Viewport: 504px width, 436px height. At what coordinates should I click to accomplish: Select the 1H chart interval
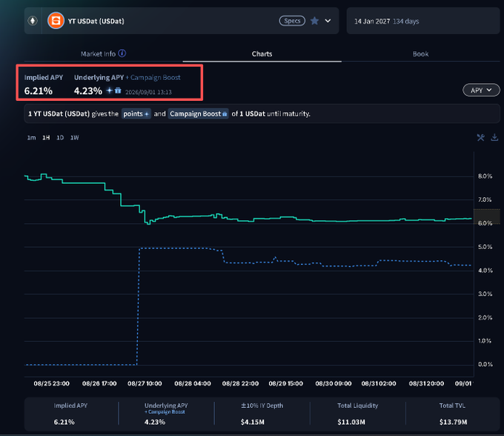point(46,138)
